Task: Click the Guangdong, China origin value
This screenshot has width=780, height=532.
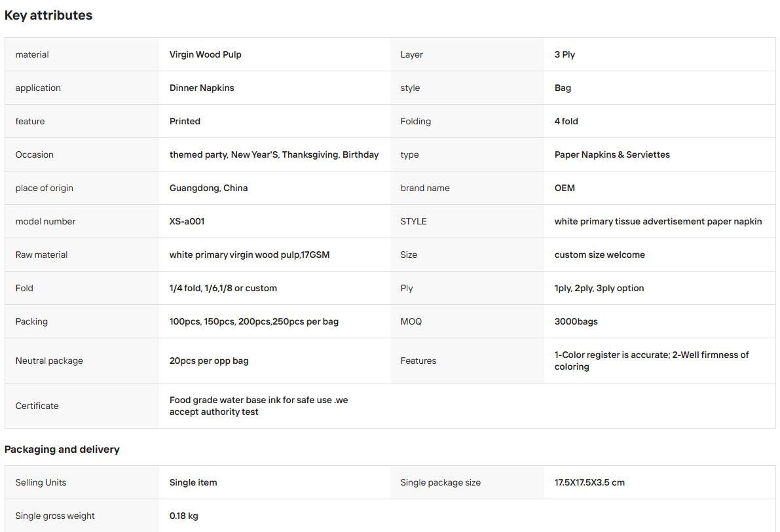Action: 208,188
